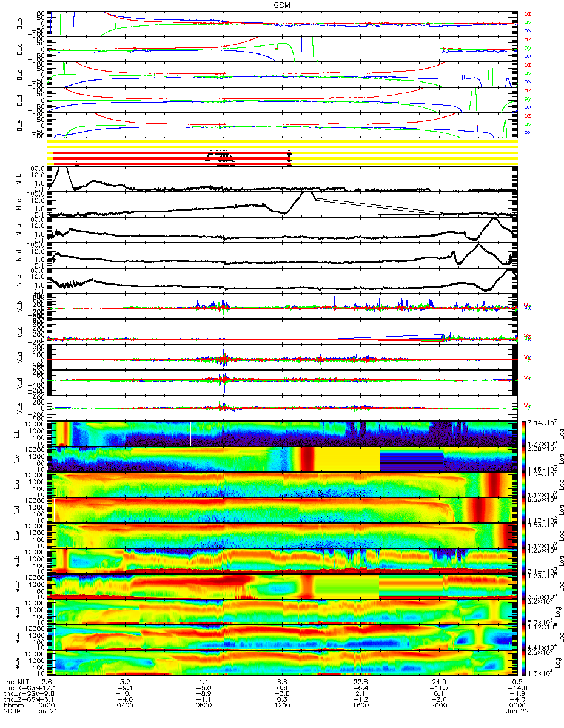Select the bz legend of B_c panel
Image resolution: width=564 pixels, height=728 pixels.
(x=528, y=39)
